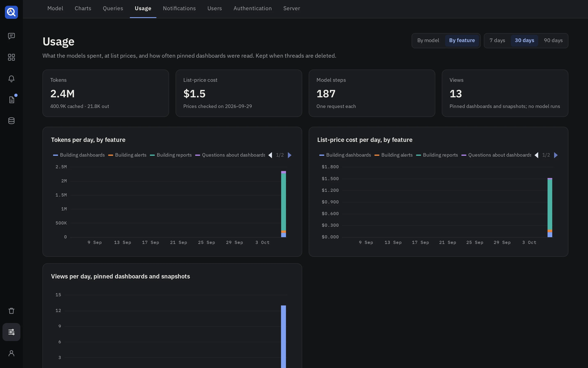Click the Usage page heading
This screenshot has width=588, height=368.
tap(59, 42)
